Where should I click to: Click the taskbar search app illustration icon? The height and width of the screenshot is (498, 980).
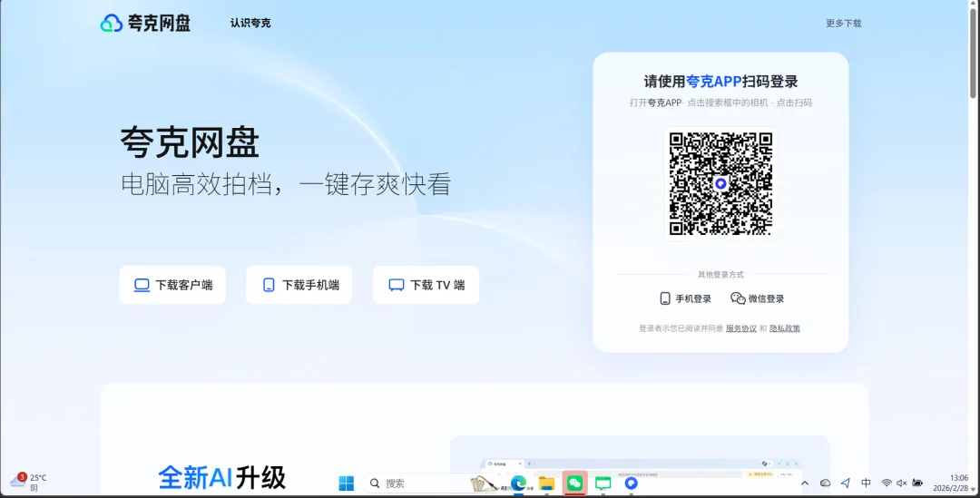(x=485, y=483)
